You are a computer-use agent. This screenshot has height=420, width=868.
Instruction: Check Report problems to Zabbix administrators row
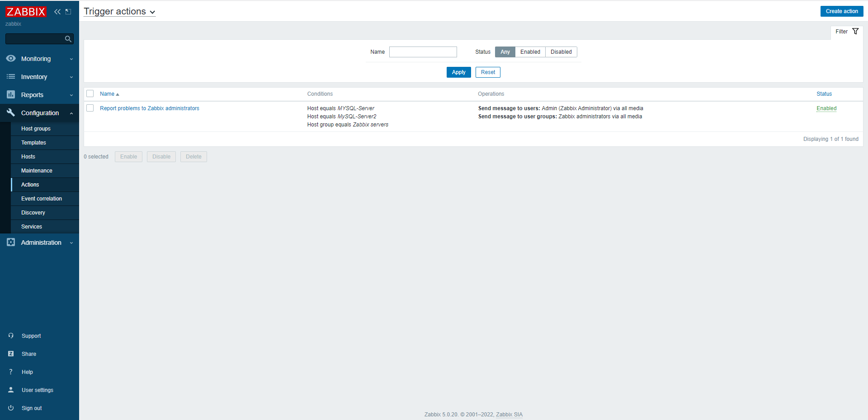pyautogui.click(x=90, y=108)
